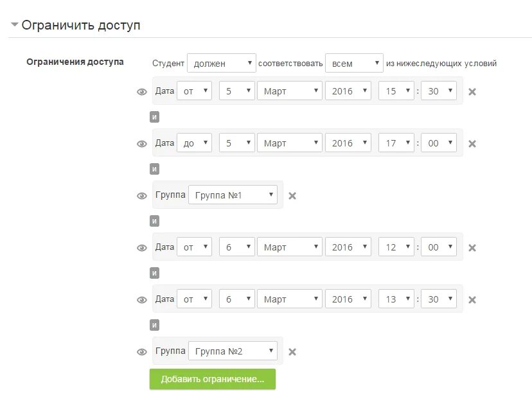Viewport: 532px width, 395px height.
Task: Open the Группа №1 group selector
Action: [233, 195]
